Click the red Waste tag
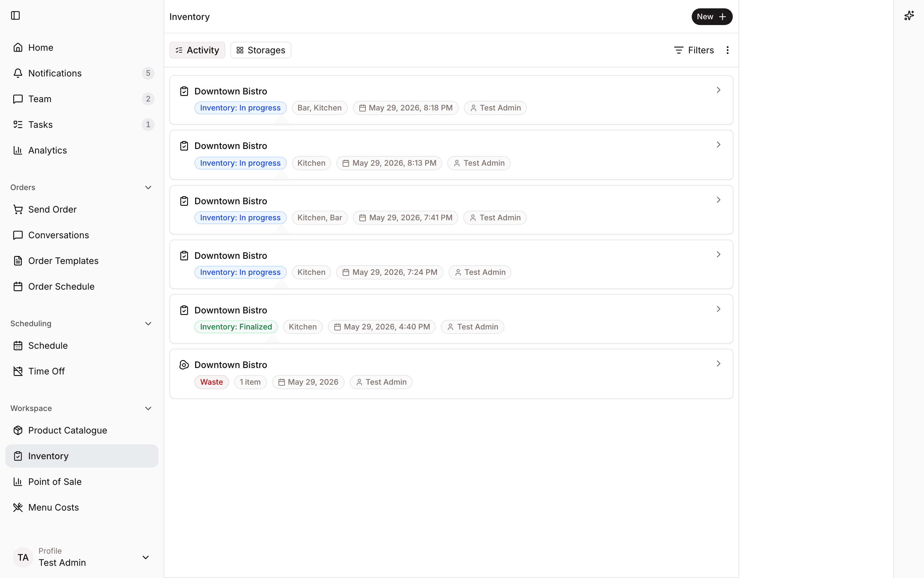The height and width of the screenshot is (578, 924). click(x=211, y=382)
